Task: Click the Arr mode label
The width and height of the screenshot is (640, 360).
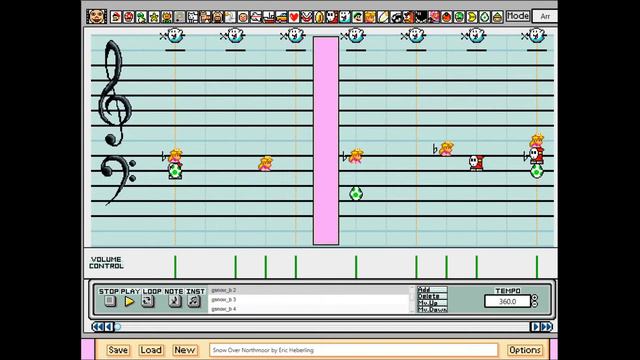Action: pyautogui.click(x=545, y=16)
